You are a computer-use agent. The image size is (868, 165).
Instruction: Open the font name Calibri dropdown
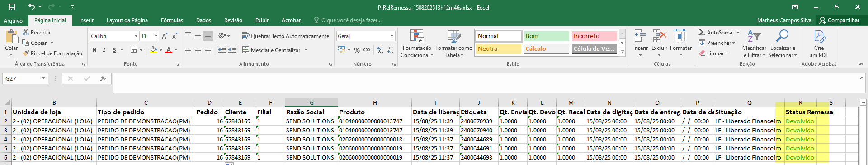(136, 36)
